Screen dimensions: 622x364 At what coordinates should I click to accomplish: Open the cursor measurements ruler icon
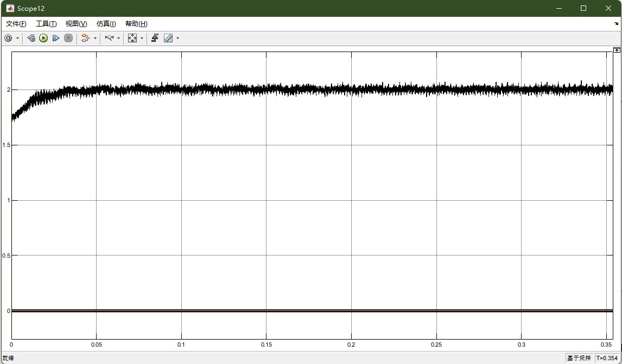(x=168, y=38)
